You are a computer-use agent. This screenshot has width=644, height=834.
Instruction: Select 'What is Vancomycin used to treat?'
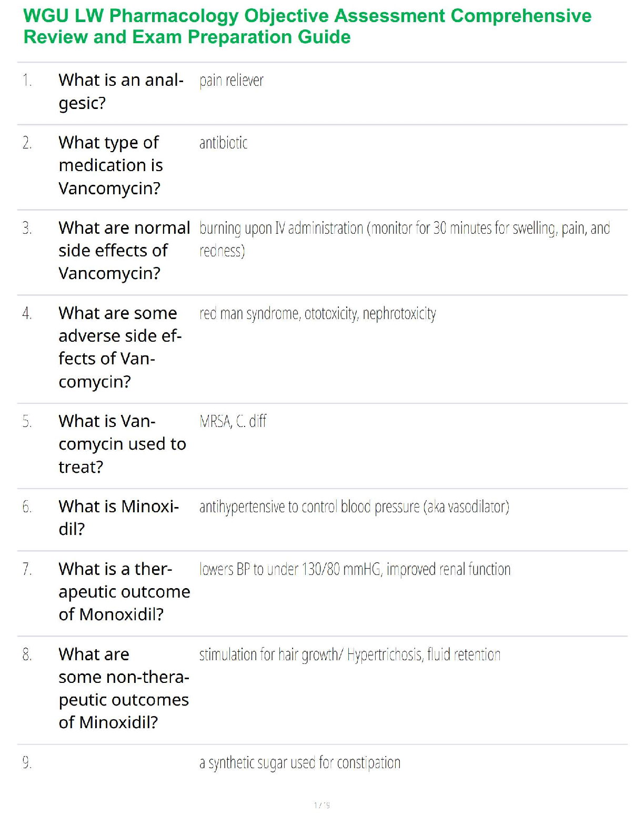click(122, 444)
